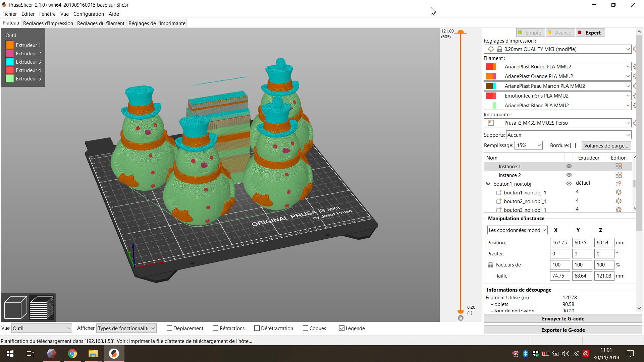The height and width of the screenshot is (362, 644).
Task: Click the ArianePlast Peau Marron color swatch
Action: (491, 86)
